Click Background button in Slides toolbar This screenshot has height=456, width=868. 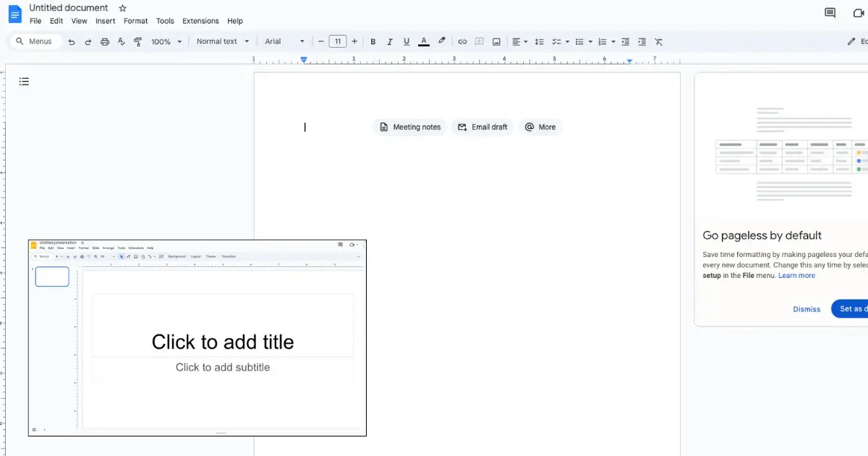[177, 256]
